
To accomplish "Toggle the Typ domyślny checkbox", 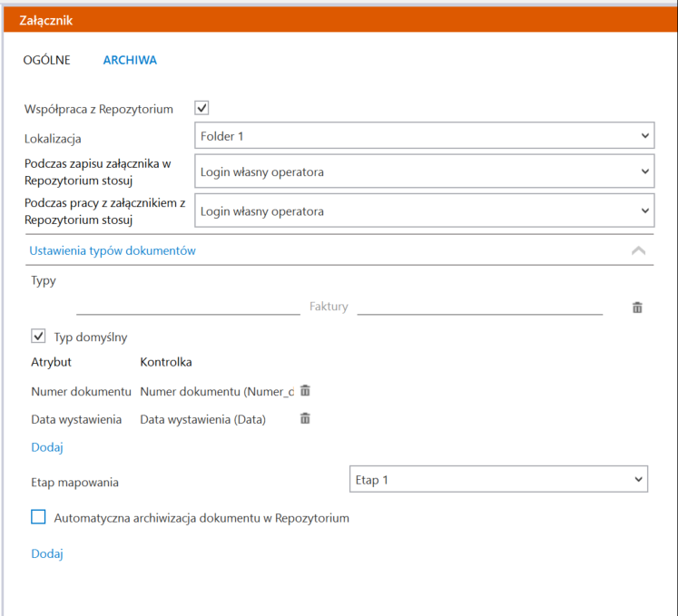I will pyautogui.click(x=38, y=336).
